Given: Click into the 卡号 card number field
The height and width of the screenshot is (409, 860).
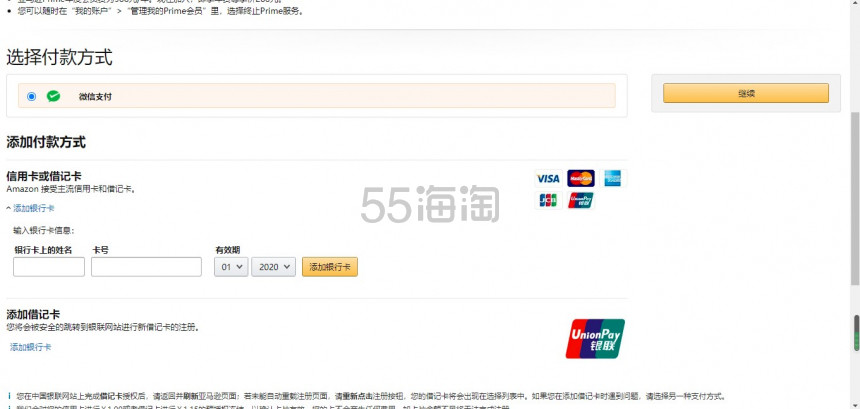Looking at the screenshot, I should pos(145,267).
